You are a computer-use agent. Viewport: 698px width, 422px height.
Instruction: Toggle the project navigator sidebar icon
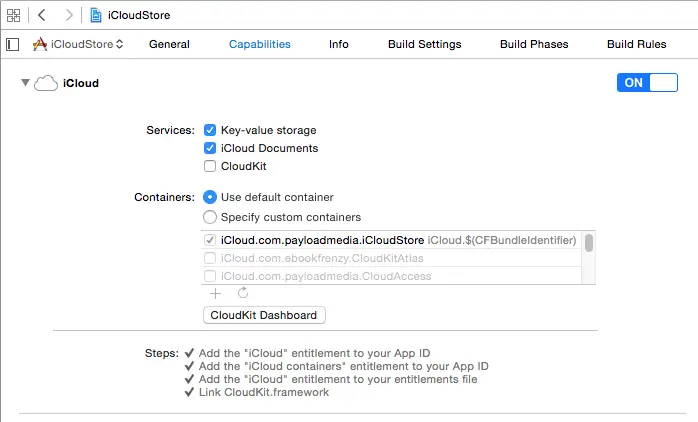[13, 44]
